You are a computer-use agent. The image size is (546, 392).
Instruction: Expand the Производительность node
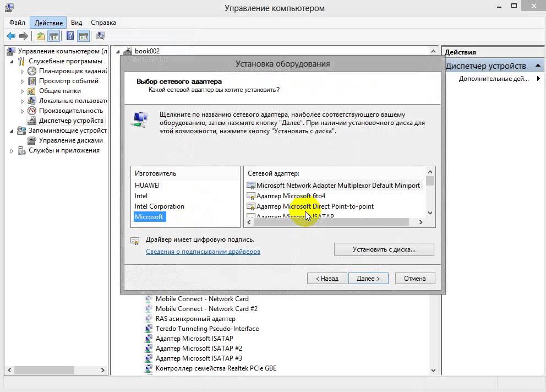[22, 111]
